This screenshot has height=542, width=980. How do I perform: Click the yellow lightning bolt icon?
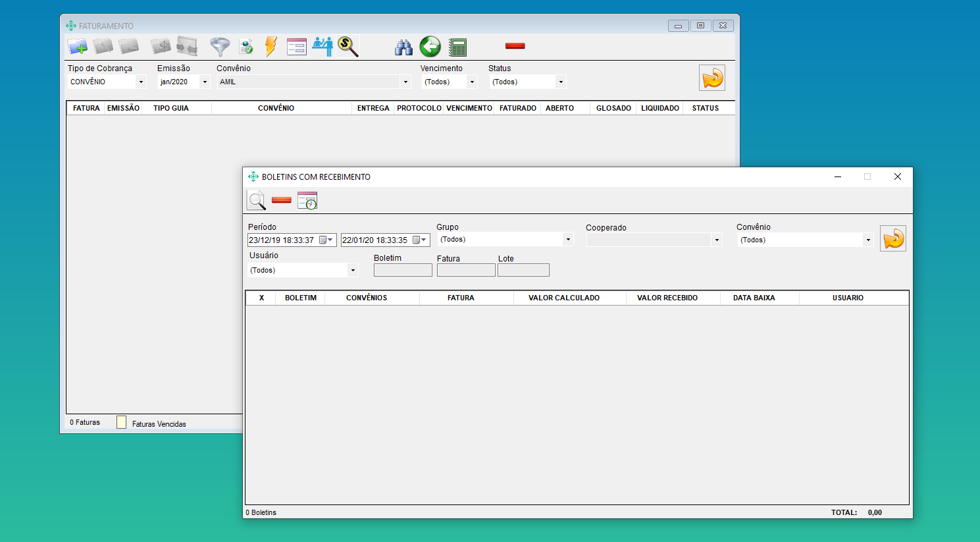[x=271, y=47]
